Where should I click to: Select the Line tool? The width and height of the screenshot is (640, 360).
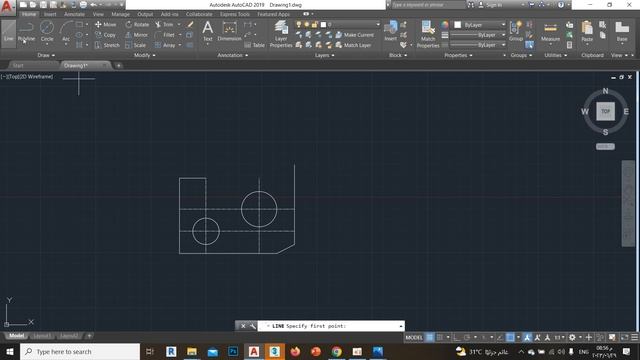pos(9,33)
